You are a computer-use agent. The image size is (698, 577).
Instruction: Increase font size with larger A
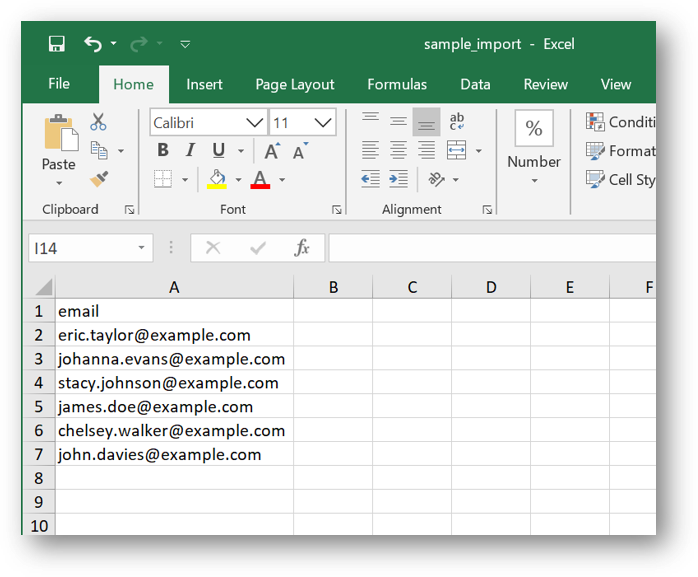[272, 151]
